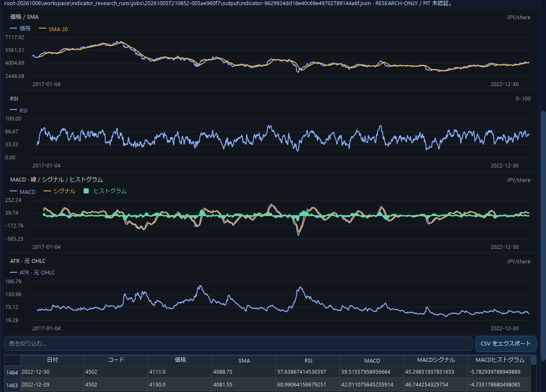546x392 pixels.
Task: Sort by the 価格 column header
Action: coord(180,360)
